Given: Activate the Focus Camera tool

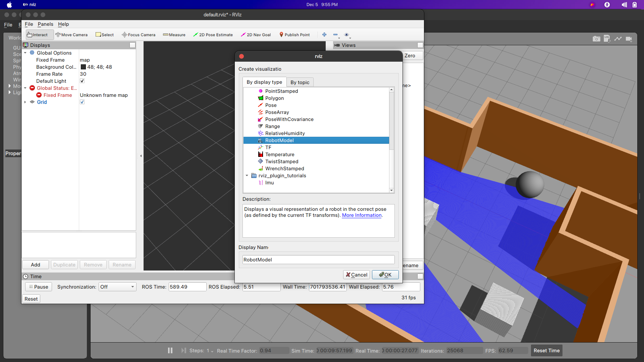Looking at the screenshot, I should (139, 35).
